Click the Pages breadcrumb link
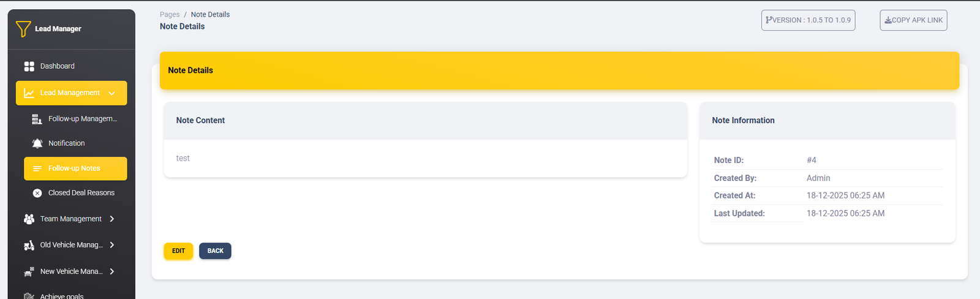This screenshot has height=299, width=980. tap(170, 15)
